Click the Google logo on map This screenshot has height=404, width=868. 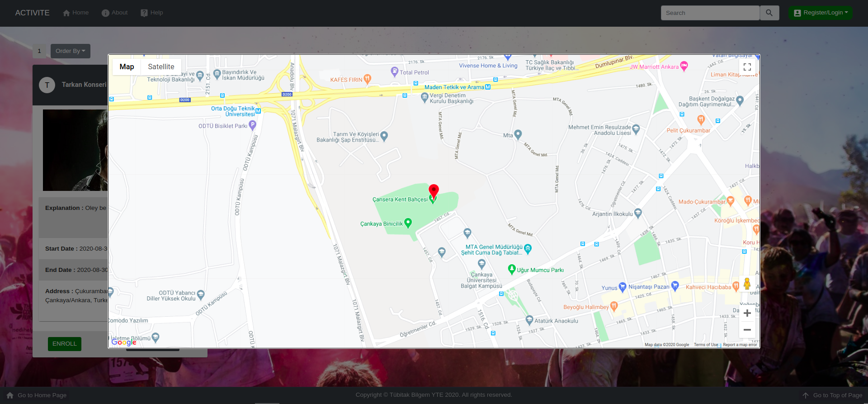[x=124, y=342]
